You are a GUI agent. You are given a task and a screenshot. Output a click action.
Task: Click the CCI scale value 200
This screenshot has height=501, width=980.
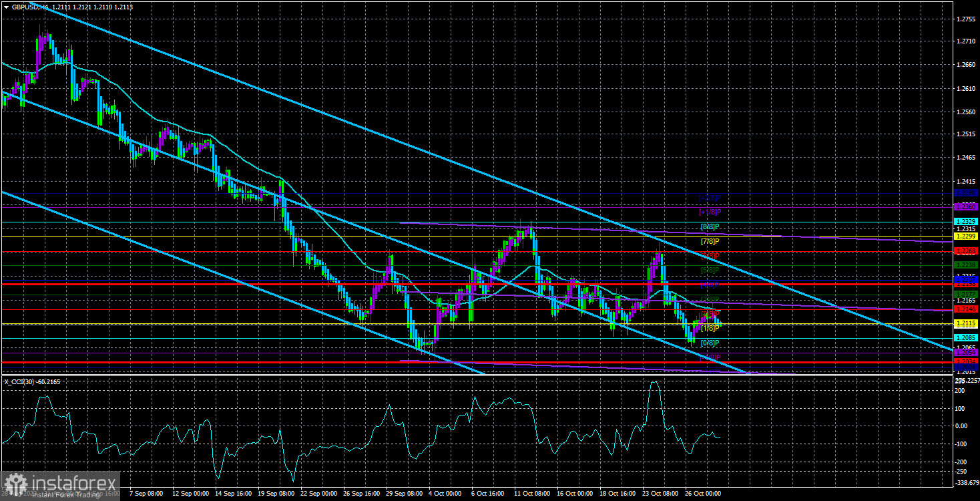(961, 390)
